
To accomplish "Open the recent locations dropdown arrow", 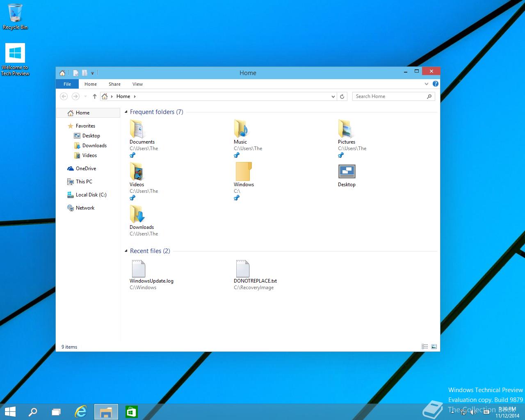I will tap(85, 96).
